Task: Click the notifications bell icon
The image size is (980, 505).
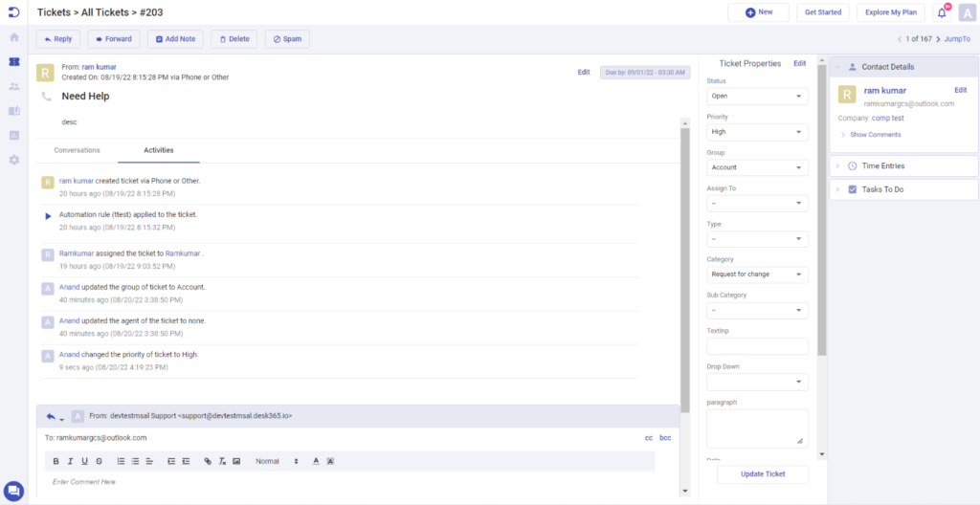Action: [x=941, y=12]
